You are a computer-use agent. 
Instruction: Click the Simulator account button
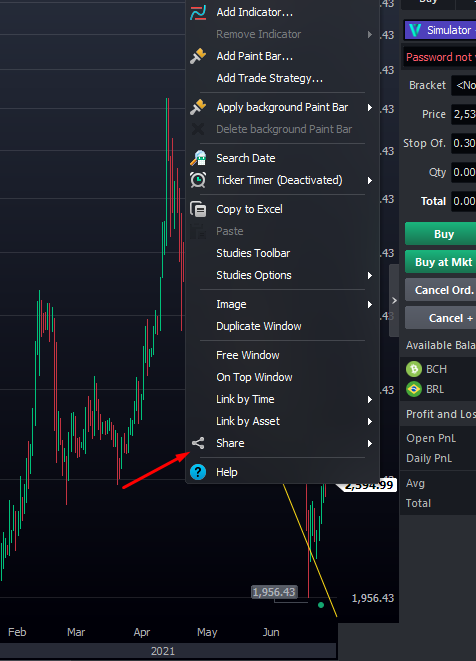click(440, 30)
